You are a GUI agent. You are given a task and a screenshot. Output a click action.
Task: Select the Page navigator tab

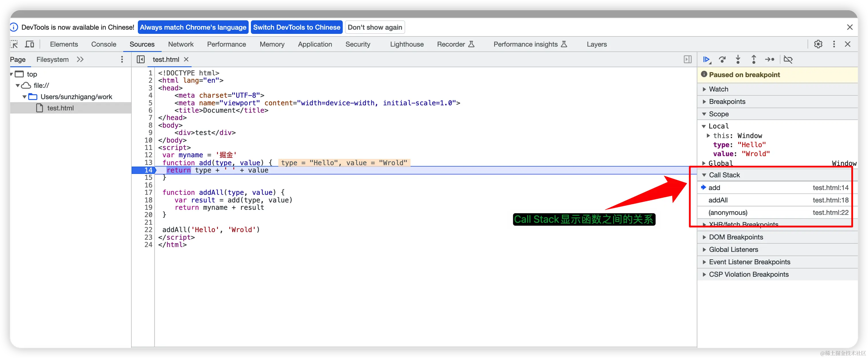18,60
